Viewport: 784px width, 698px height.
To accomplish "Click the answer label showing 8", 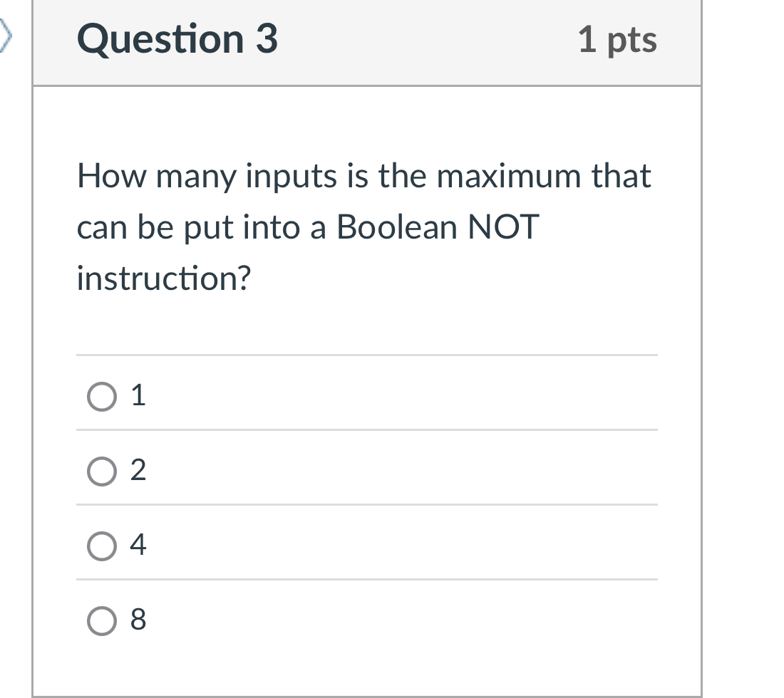I will [x=140, y=620].
